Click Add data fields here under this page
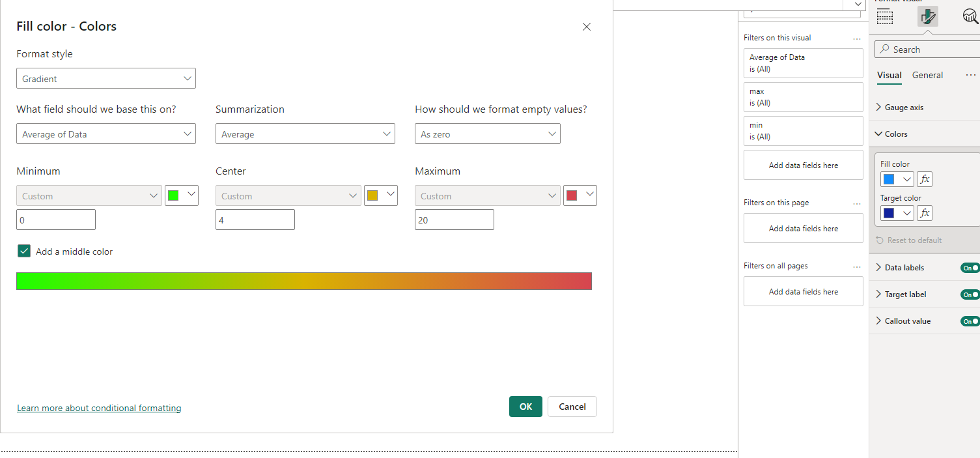This screenshot has height=458, width=980. [x=804, y=228]
